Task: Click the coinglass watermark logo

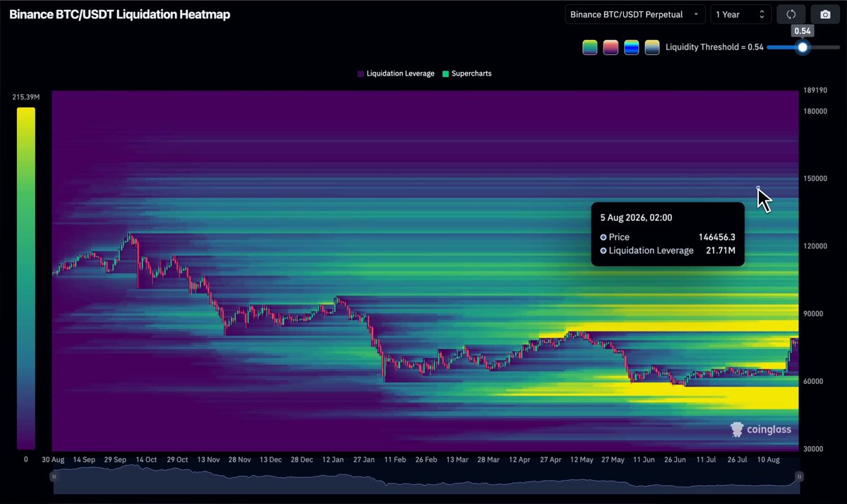Action: [761, 429]
